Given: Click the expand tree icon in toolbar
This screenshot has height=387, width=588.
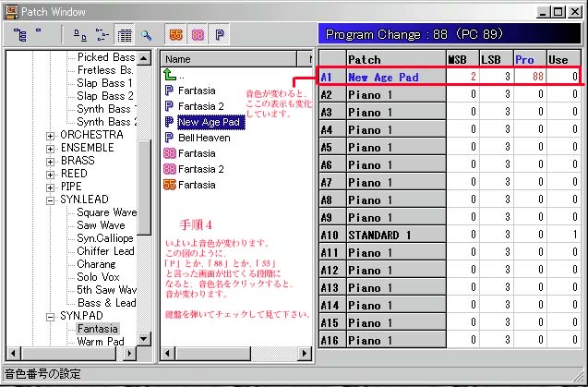Looking at the screenshot, I should coord(20,35).
